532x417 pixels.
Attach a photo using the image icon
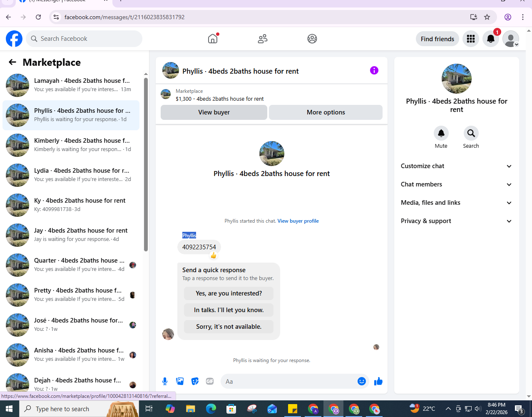point(180,381)
